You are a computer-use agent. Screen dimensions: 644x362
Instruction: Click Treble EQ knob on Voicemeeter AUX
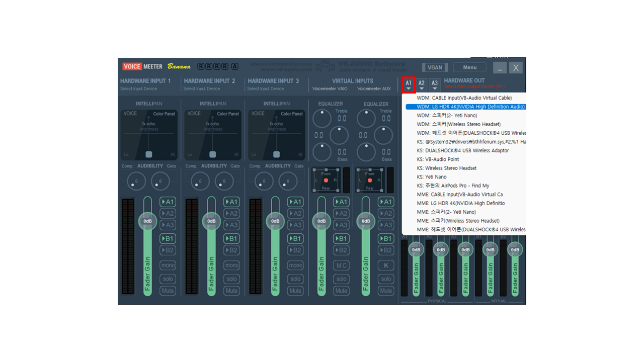click(366, 119)
